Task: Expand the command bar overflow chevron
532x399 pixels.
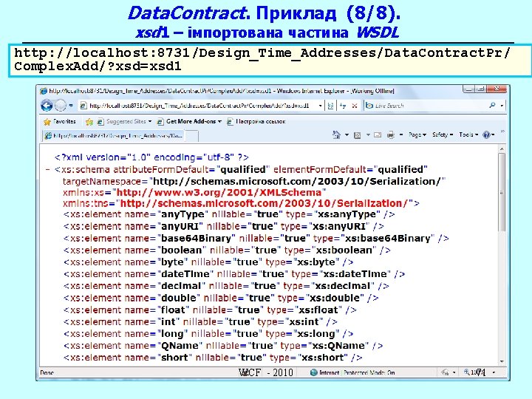Action: (x=502, y=132)
